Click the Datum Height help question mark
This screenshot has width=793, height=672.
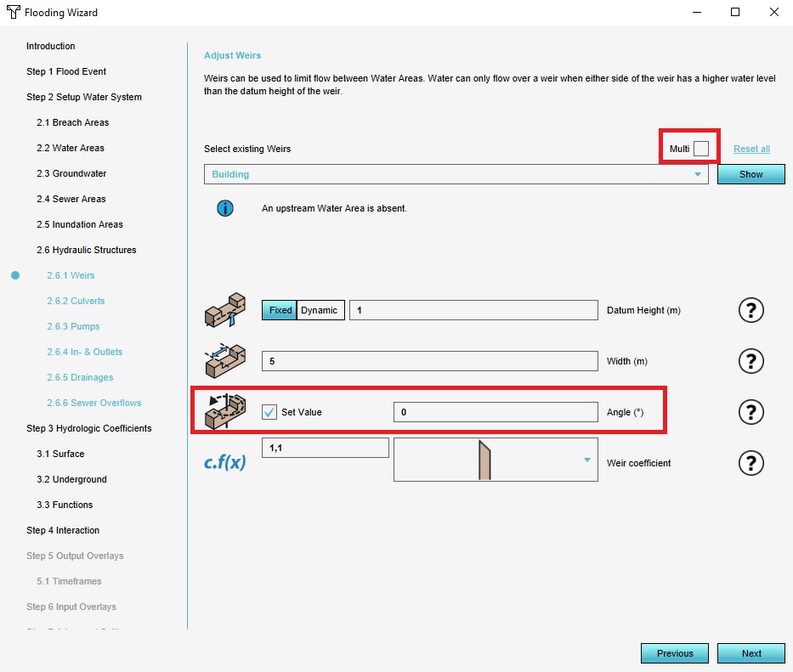751,311
